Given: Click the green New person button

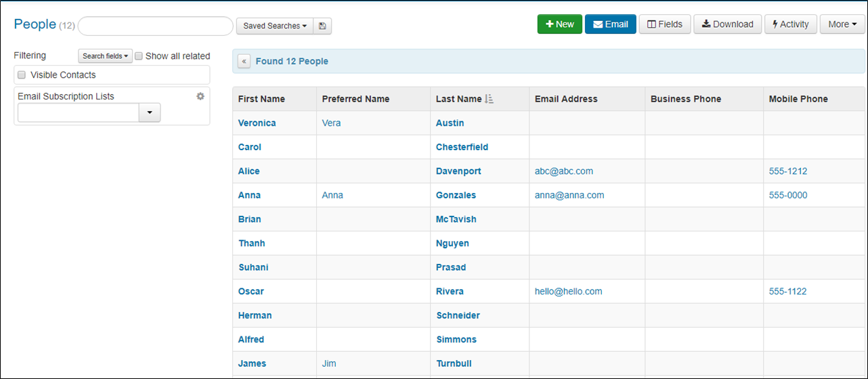Looking at the screenshot, I should pos(560,24).
